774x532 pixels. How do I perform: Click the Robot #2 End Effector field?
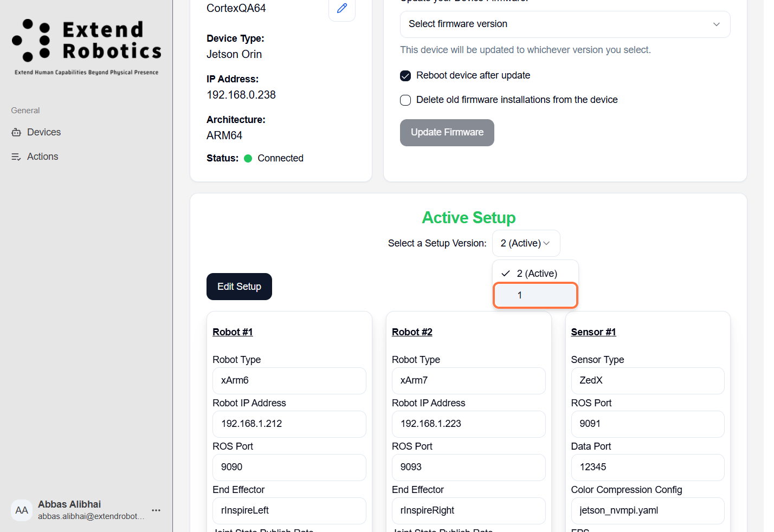[x=468, y=510]
